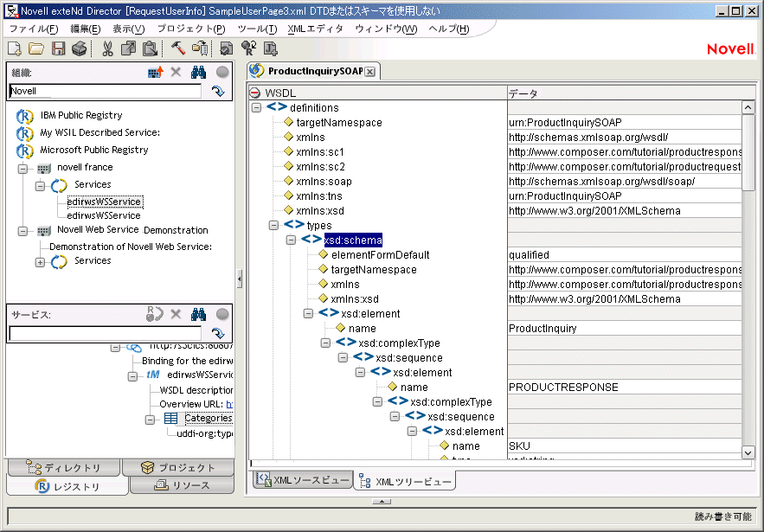The image size is (764, 532).
Task: Collapse the definitions node
Action: coord(256,108)
